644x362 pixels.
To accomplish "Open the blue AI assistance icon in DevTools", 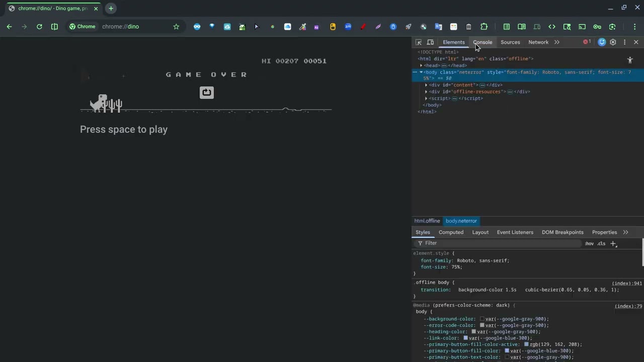I will coord(602,42).
